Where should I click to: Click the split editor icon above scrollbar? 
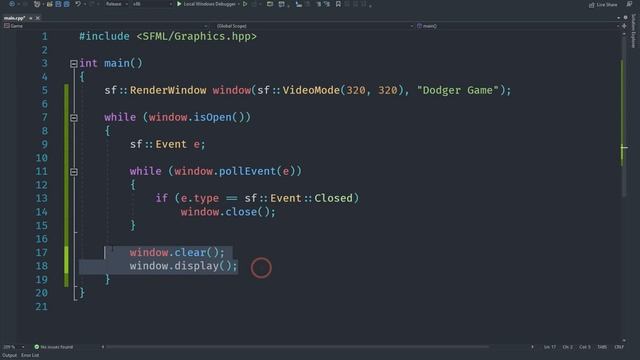click(624, 26)
